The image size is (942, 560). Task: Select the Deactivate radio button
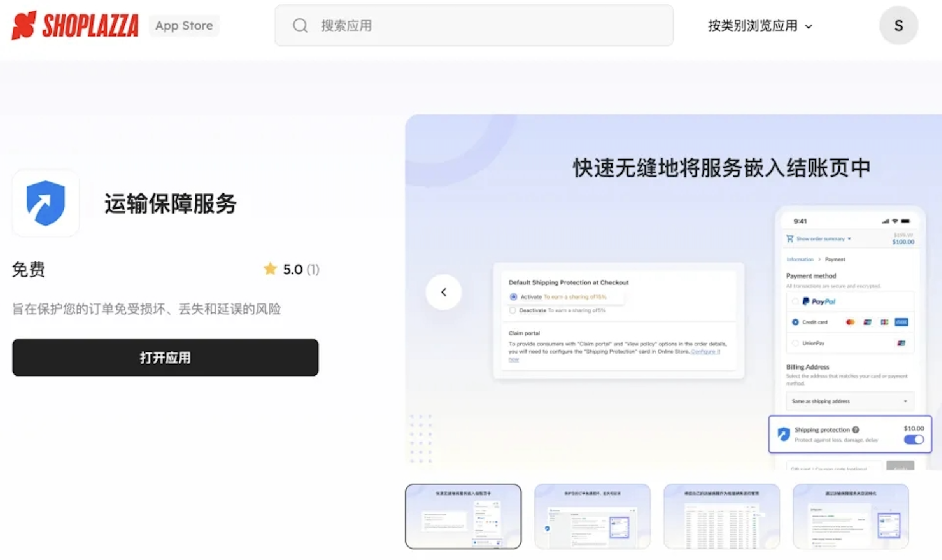513,310
